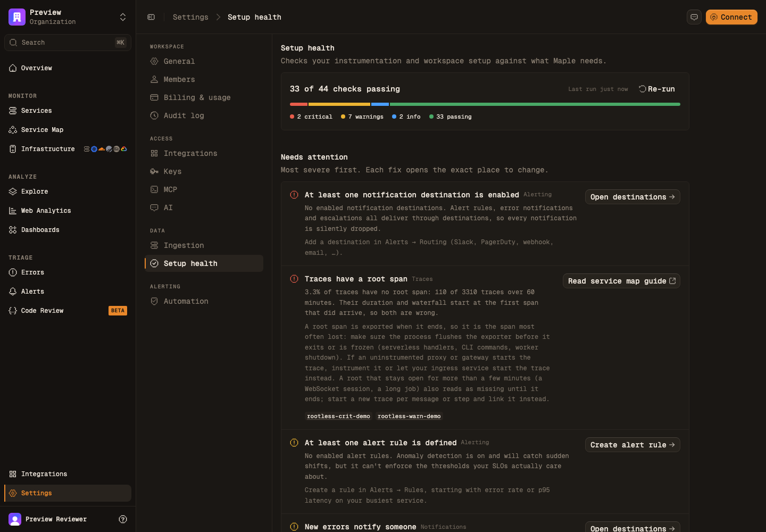Select Setup health in settings nav
Image resolution: width=766 pixels, height=532 pixels.
coord(204,263)
